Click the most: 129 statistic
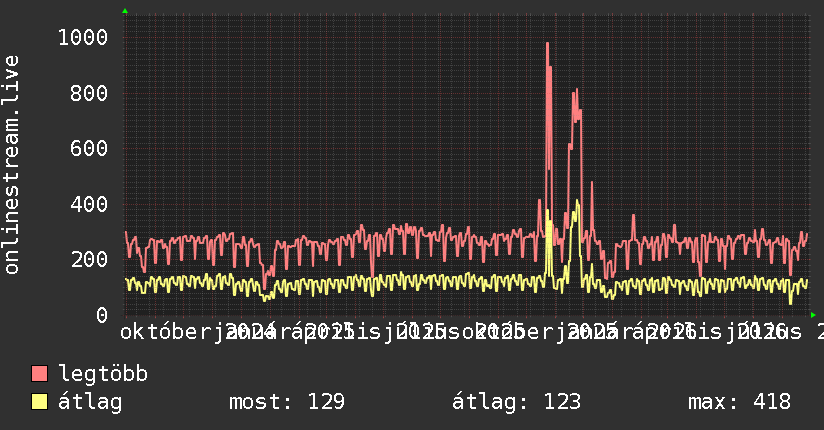 287,402
